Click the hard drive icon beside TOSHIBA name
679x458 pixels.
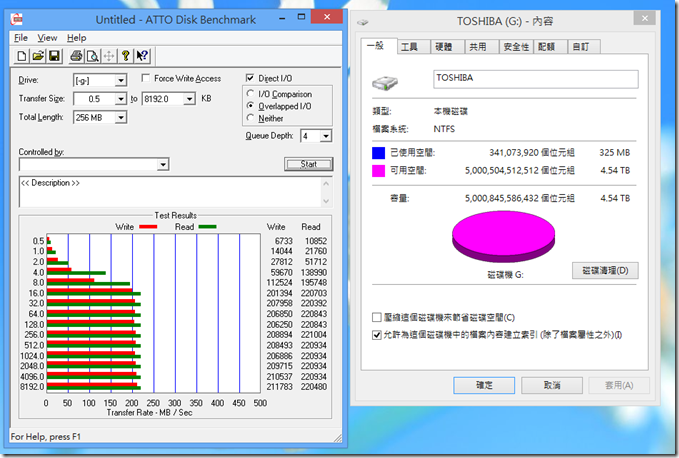385,82
